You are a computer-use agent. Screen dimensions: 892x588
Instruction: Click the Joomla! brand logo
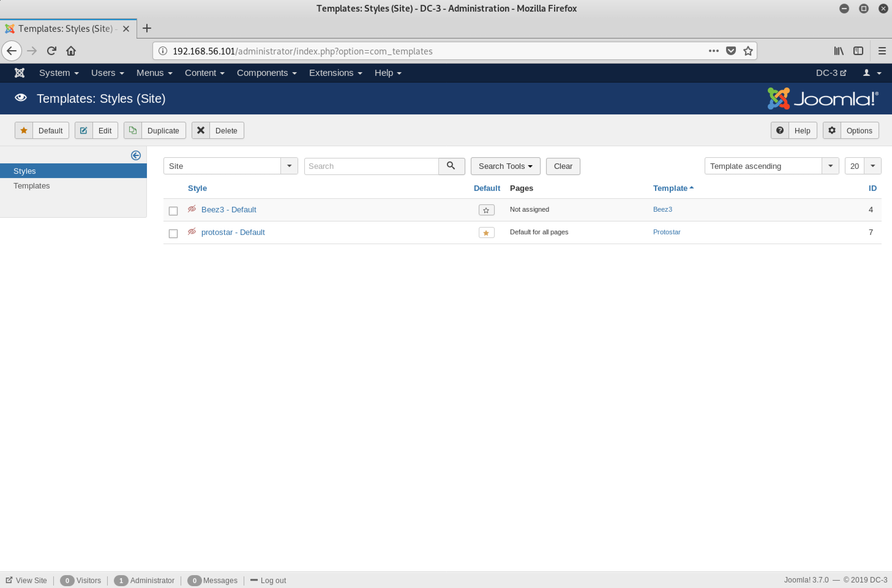click(823, 99)
